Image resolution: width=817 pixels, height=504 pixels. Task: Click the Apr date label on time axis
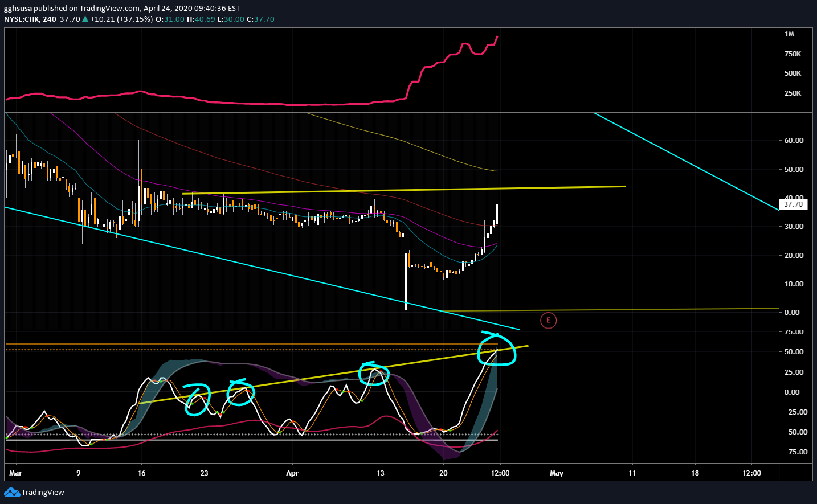pos(292,473)
